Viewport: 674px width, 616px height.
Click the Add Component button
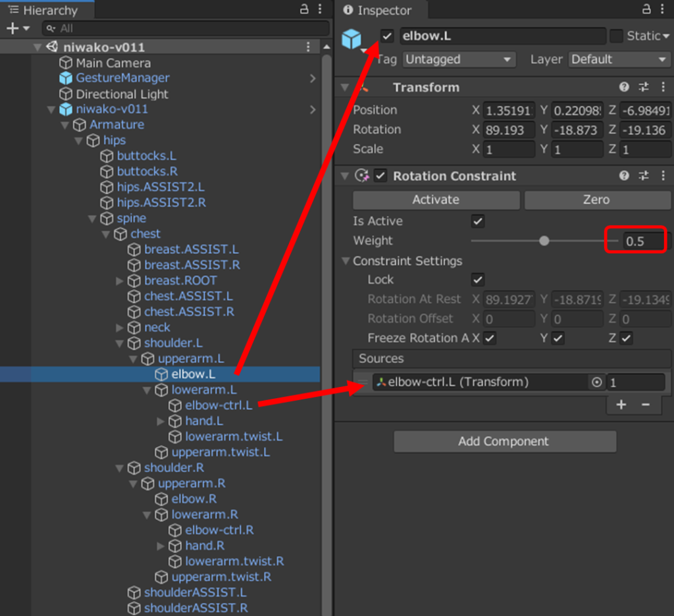[504, 442]
